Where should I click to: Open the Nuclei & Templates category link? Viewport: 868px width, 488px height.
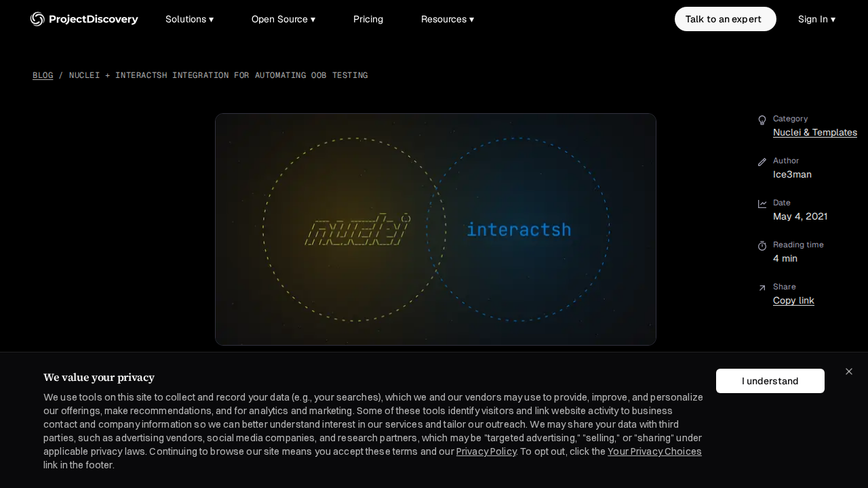coord(815,132)
